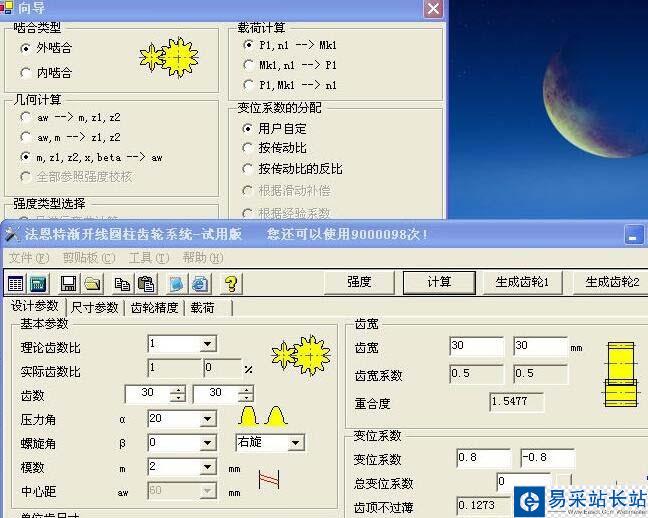Click the 向导 window title icon
The image size is (648, 518).
pos(6,7)
